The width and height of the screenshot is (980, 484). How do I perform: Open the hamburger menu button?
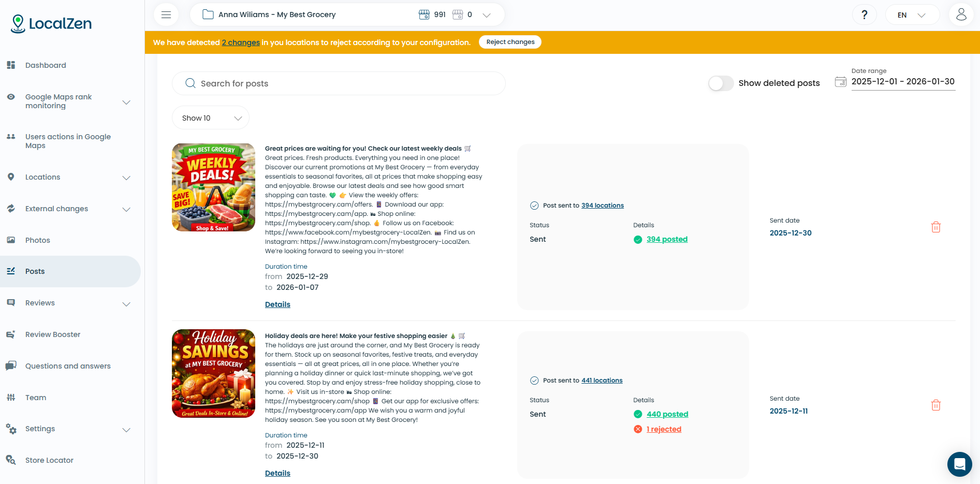coord(166,14)
